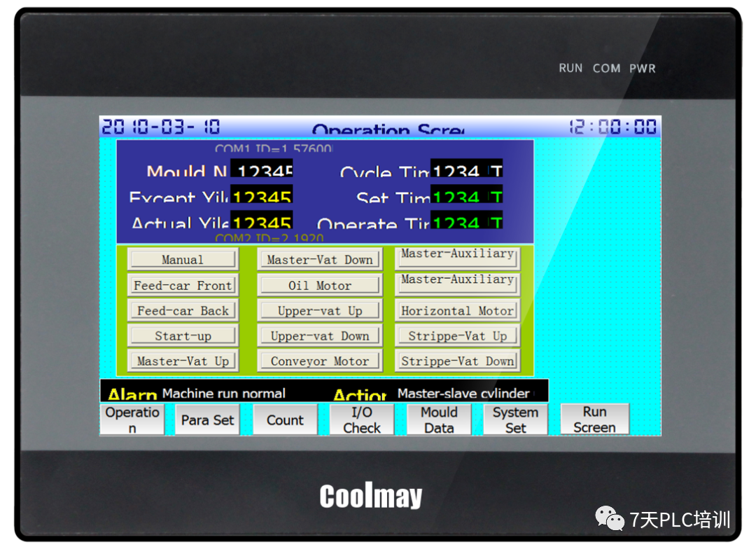The width and height of the screenshot is (756, 554).
Task: Select the Except Yile value field
Action: (x=261, y=194)
